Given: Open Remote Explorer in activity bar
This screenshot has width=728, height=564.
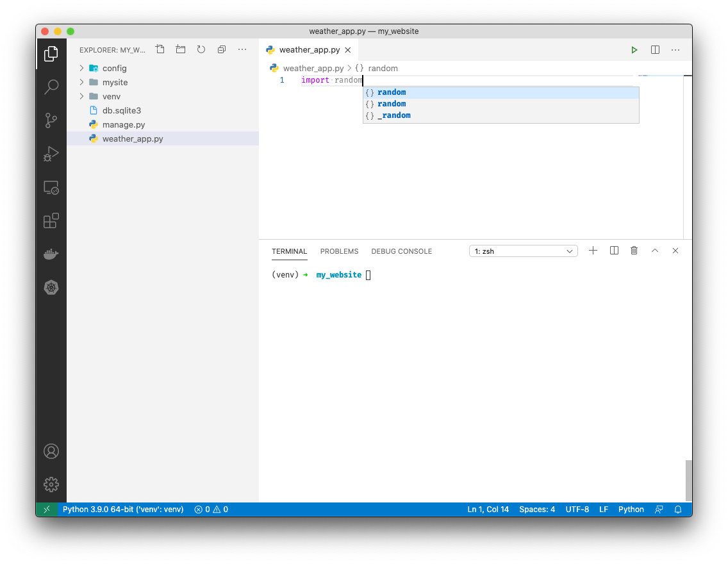Looking at the screenshot, I should click(51, 188).
